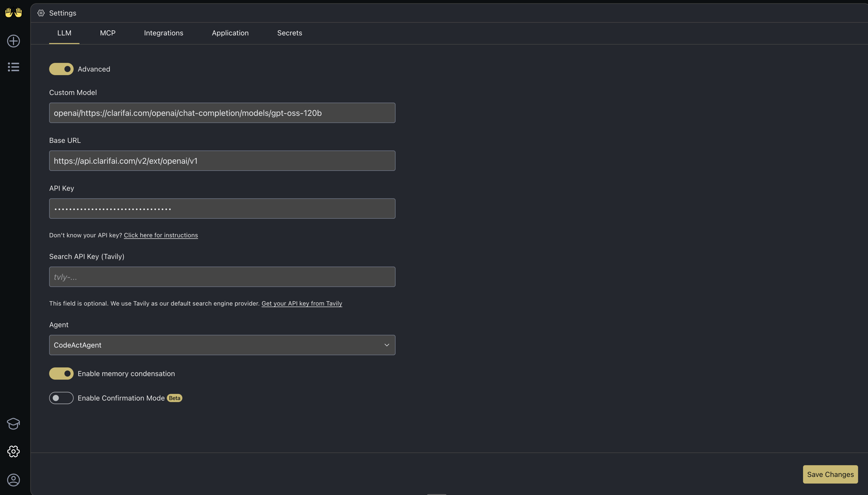Click Get your API key from Tavily
The height and width of the screenshot is (495, 868).
(302, 303)
